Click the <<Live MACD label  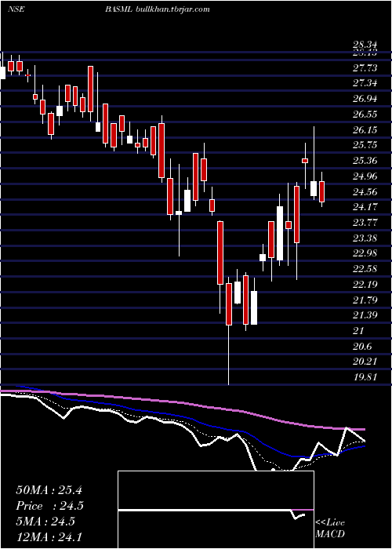coord(330,529)
